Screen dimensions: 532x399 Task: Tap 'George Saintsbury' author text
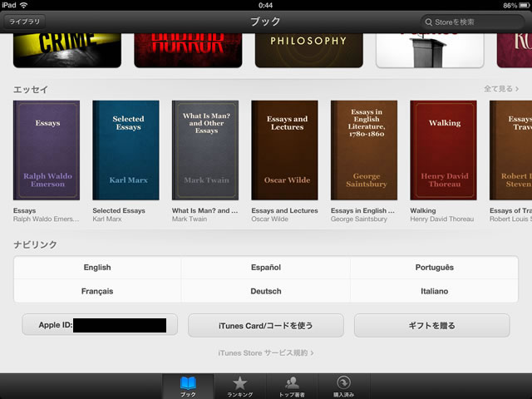(x=359, y=219)
